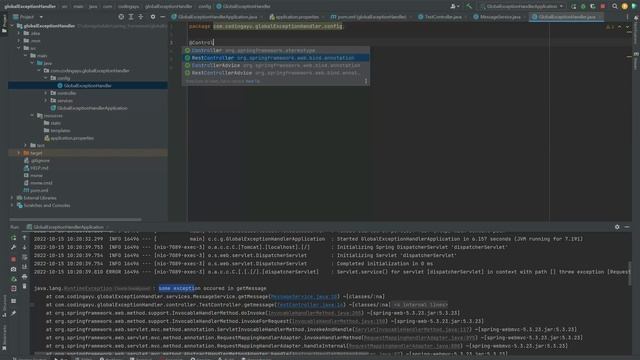
Task: Expand the .mvn folder
Action: point(19,41)
